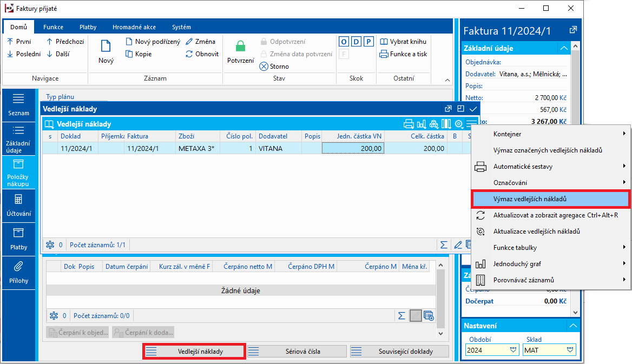Switch to the Domů ribbon tab
632x364 pixels.
[19, 27]
